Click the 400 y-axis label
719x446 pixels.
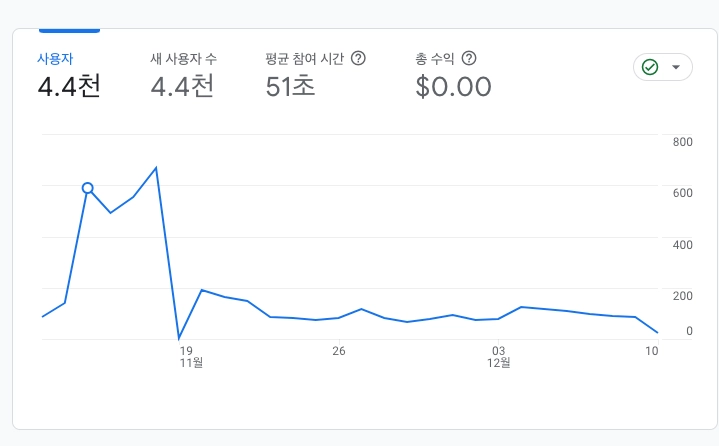pyautogui.click(x=683, y=245)
